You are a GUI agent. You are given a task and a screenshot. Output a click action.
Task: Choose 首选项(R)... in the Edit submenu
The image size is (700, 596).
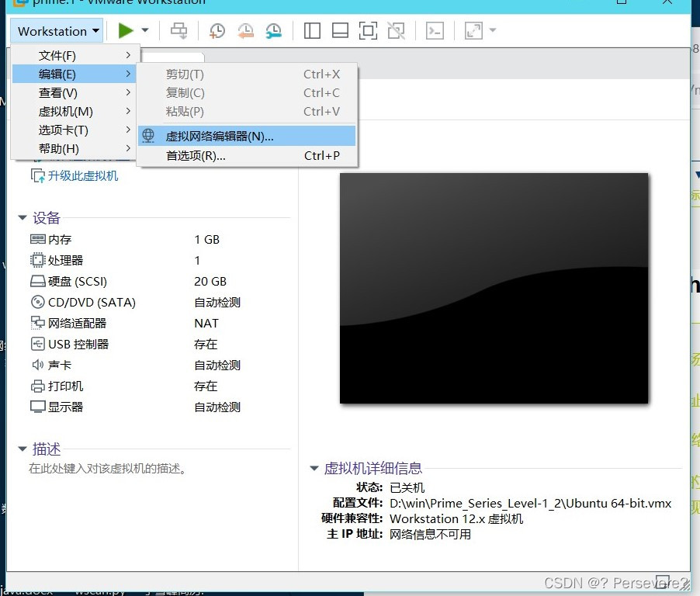tap(247, 155)
